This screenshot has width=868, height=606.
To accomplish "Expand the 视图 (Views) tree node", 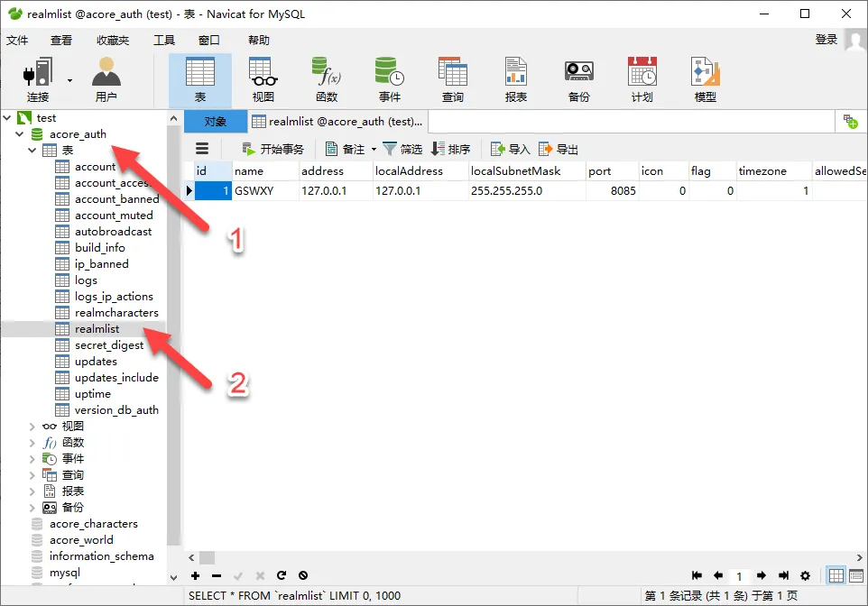I will pyautogui.click(x=32, y=427).
